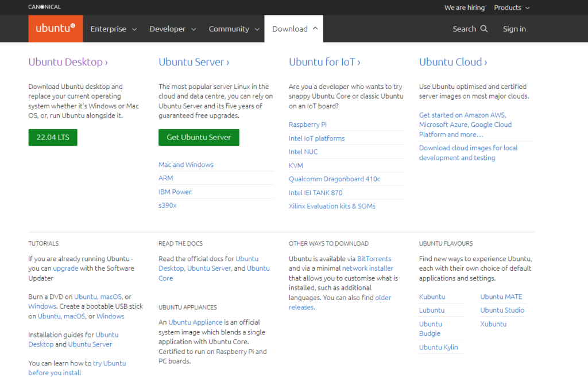588x385 pixels.
Task: Click the OTHER WAYS TO DOWNLOAD heading
Action: pos(328,243)
